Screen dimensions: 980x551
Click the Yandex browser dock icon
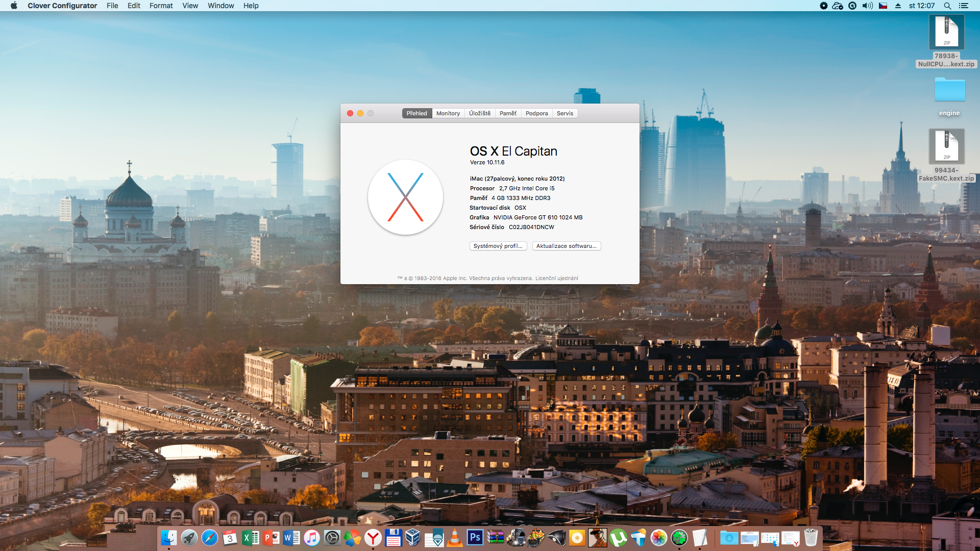click(x=373, y=538)
